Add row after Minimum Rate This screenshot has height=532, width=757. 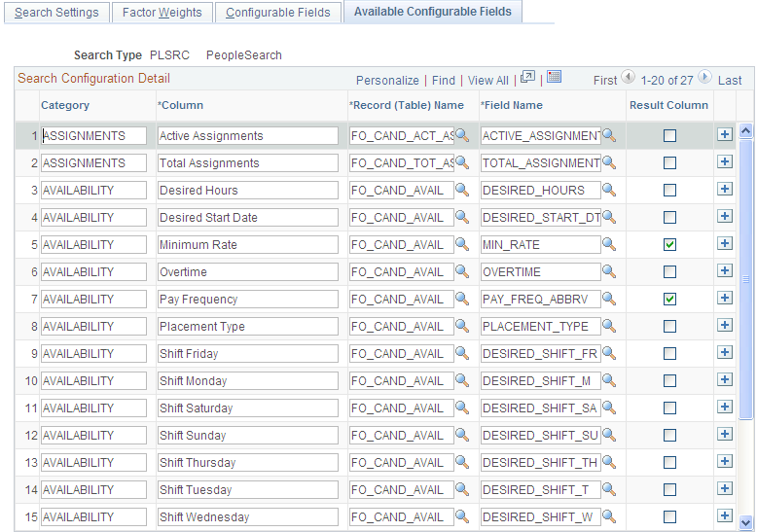[724, 244]
